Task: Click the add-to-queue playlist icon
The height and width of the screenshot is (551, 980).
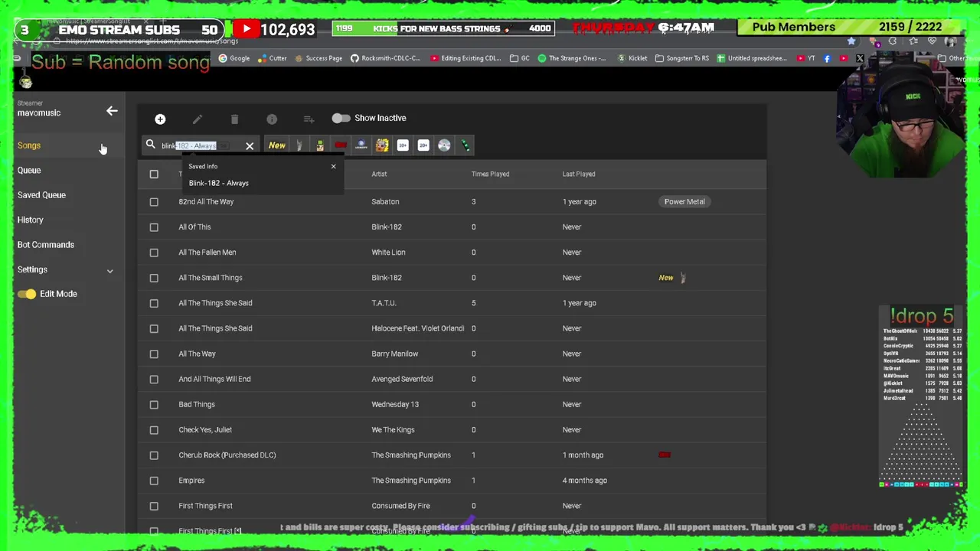Action: pyautogui.click(x=309, y=119)
